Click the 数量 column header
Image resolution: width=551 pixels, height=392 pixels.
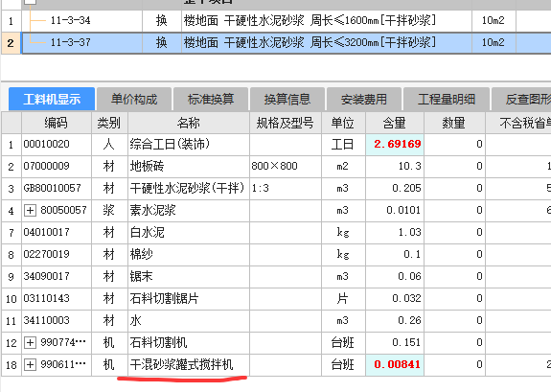[x=454, y=123]
